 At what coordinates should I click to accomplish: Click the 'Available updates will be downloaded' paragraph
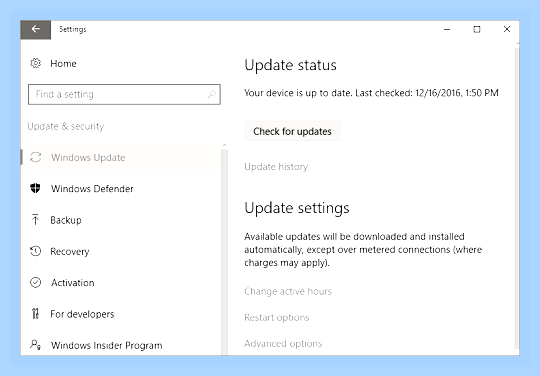click(363, 250)
